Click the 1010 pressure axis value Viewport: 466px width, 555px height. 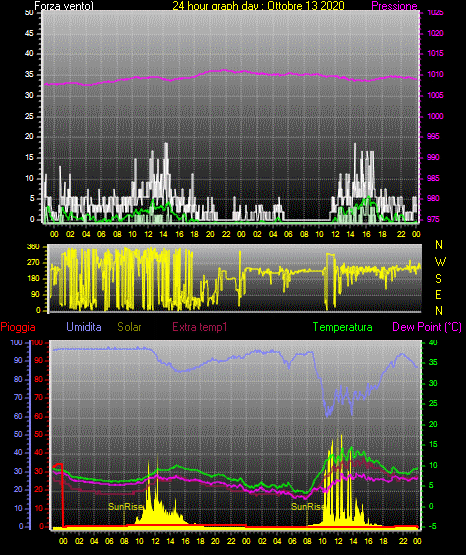pos(435,74)
